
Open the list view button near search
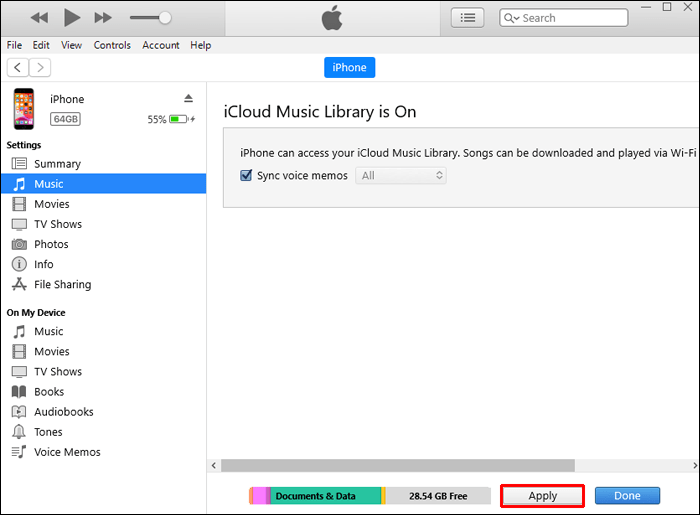[467, 18]
